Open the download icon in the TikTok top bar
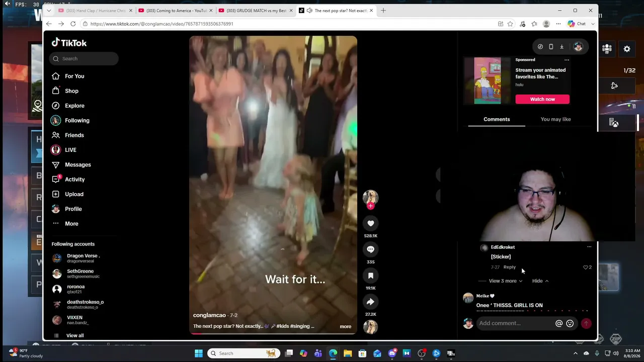The height and width of the screenshot is (362, 644). point(561,47)
